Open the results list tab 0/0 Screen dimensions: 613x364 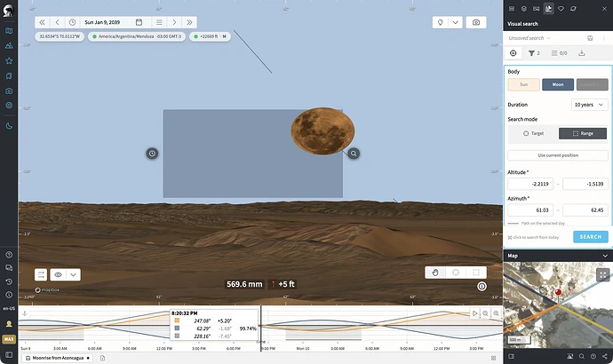[x=559, y=53]
